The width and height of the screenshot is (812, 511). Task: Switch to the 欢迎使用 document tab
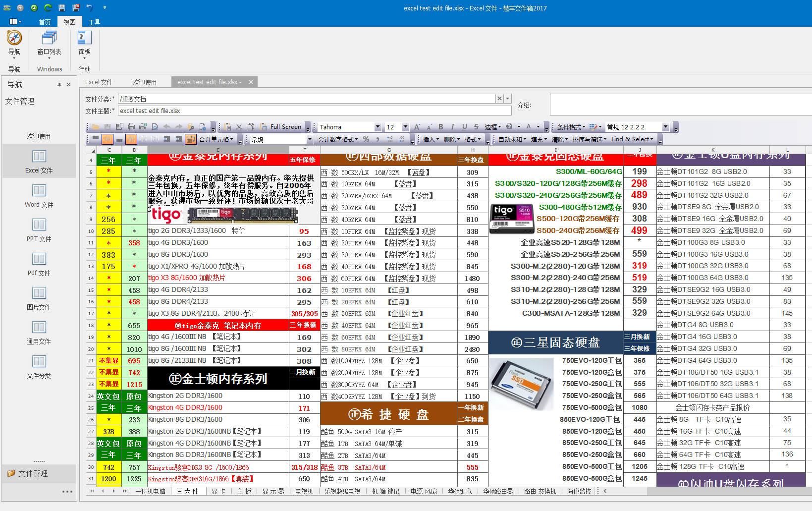coord(145,82)
